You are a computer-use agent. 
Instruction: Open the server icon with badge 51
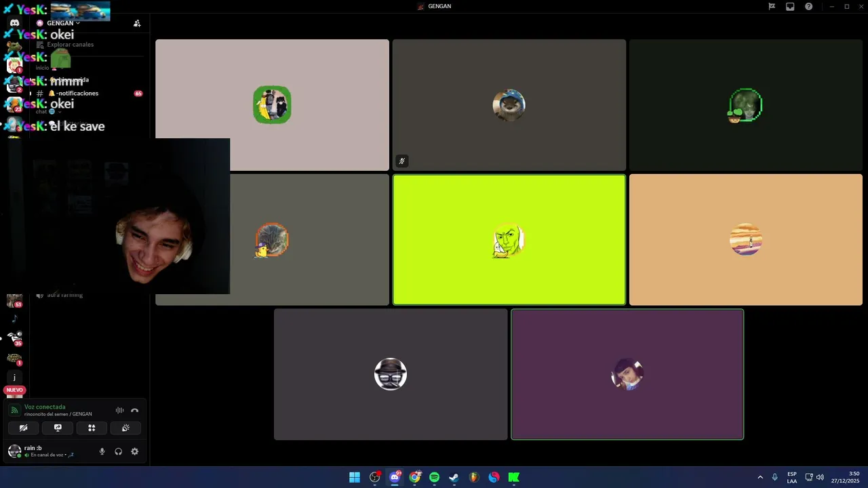coord(14,300)
